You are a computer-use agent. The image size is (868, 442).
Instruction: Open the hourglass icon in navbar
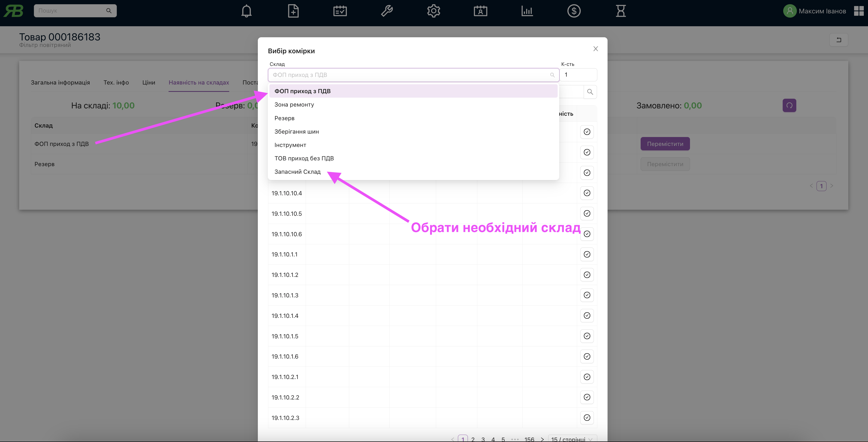coord(621,11)
